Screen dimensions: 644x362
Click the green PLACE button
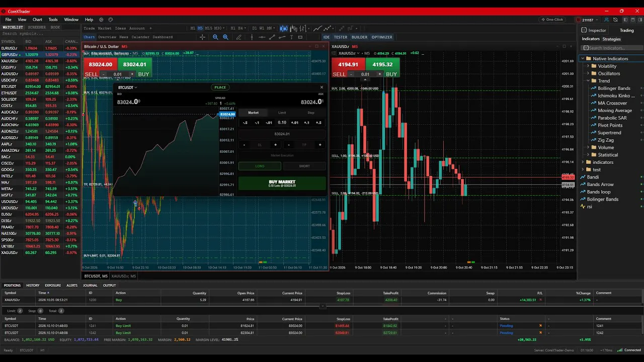tap(220, 87)
